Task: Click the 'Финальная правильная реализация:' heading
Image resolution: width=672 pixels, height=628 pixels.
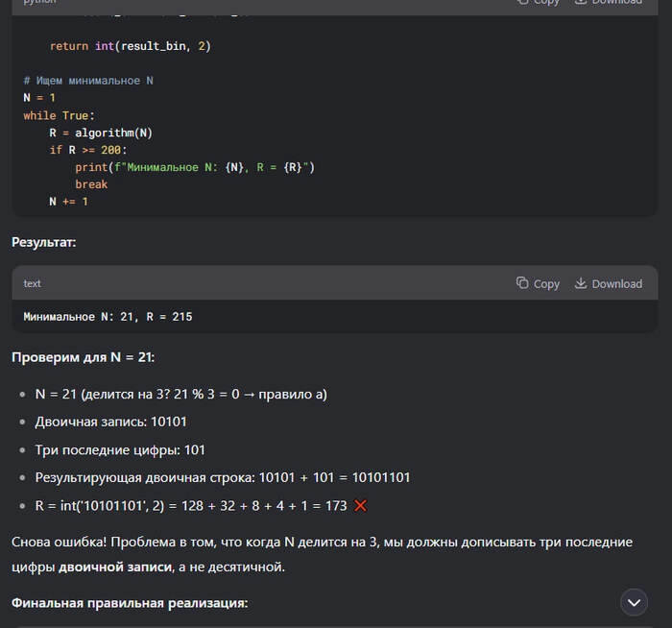Action: click(x=130, y=603)
